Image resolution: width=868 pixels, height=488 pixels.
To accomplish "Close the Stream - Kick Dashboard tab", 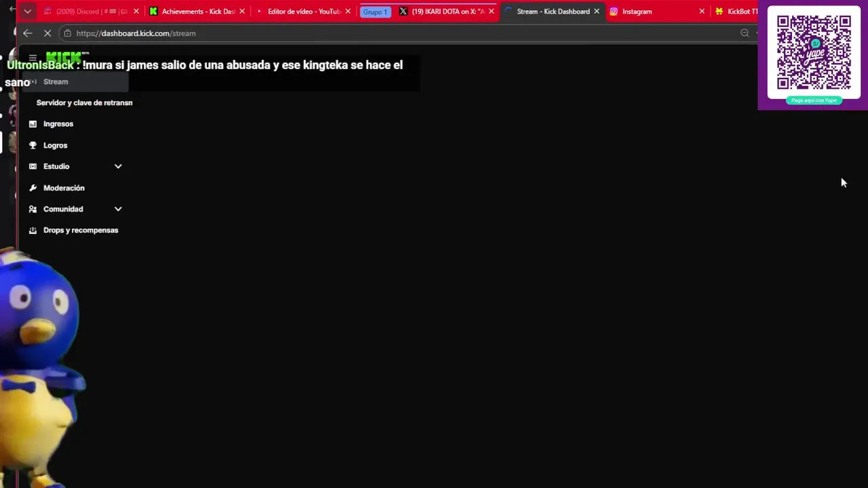I will 597,12.
